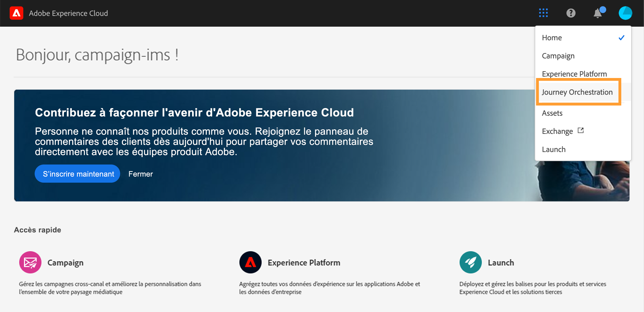This screenshot has height=312, width=644.
Task: Click the Campaign quick access icon
Action: tap(30, 262)
